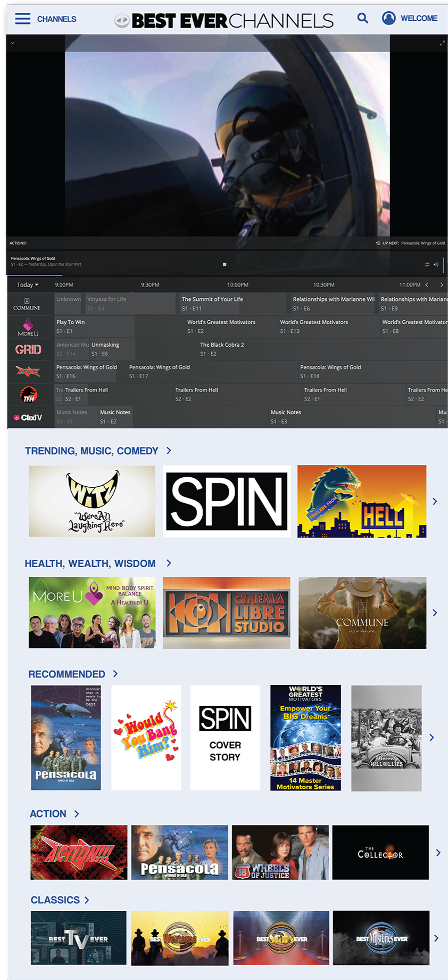Open Trailers From Hell channel tile
448x980 pixels.
[x=362, y=501]
